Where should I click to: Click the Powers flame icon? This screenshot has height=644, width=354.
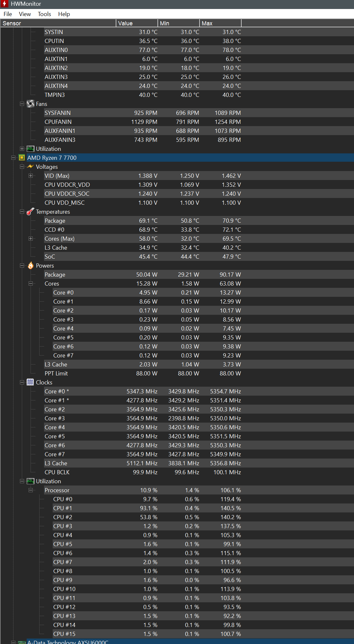point(31,265)
